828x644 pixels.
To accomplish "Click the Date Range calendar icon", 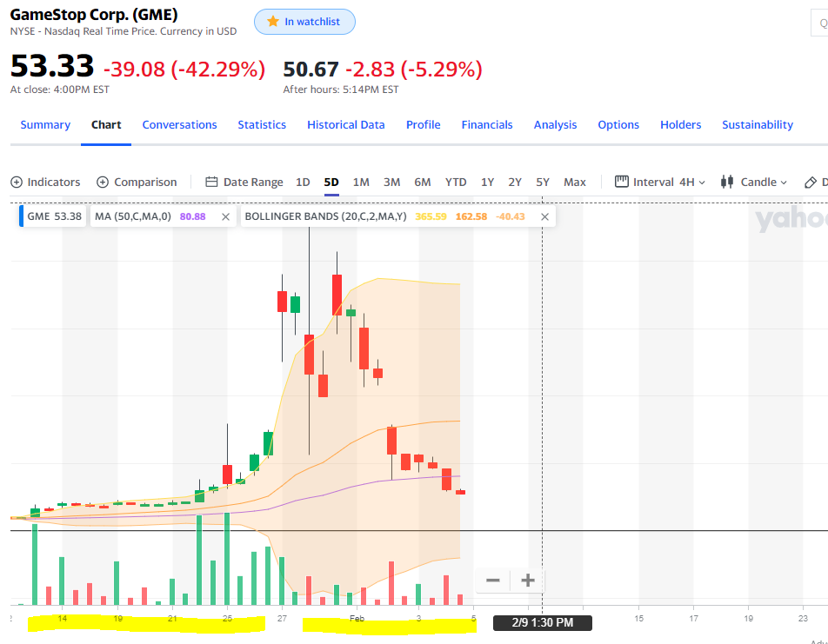I will click(x=211, y=183).
